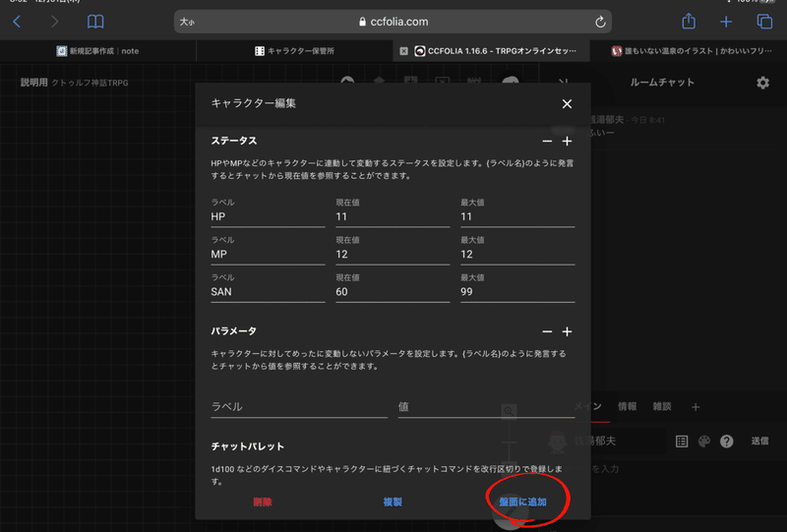Open the Safari share sheet icon
787x532 pixels.
[689, 21]
